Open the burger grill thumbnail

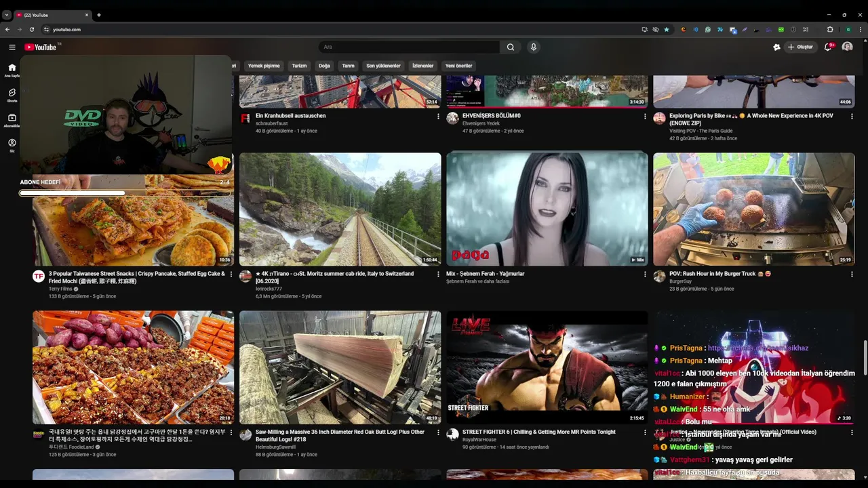[754, 209]
